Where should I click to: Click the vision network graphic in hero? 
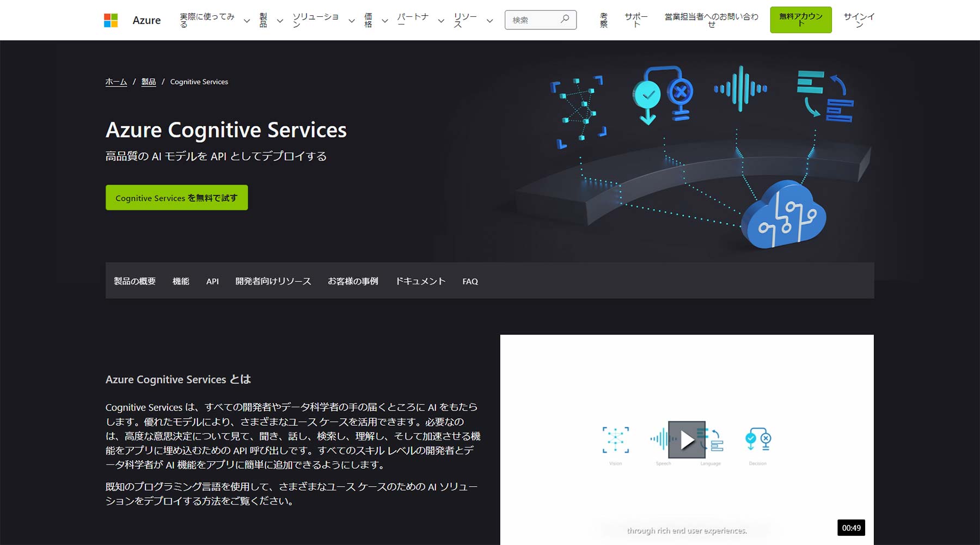click(578, 112)
